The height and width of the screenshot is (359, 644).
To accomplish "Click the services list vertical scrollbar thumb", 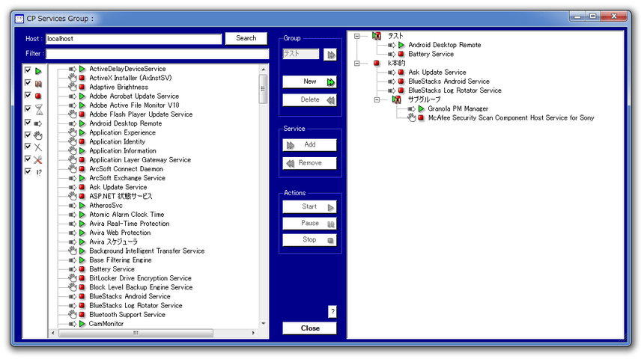I will 264,88.
